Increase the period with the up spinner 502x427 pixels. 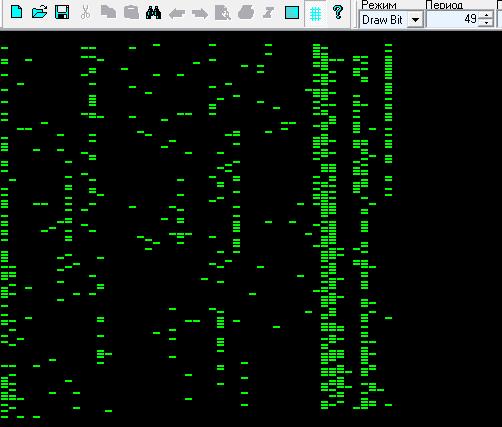(x=486, y=15)
